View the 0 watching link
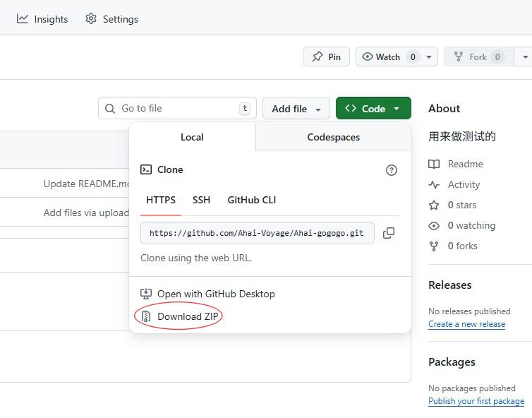The width and height of the screenshot is (532, 418). coord(471,225)
